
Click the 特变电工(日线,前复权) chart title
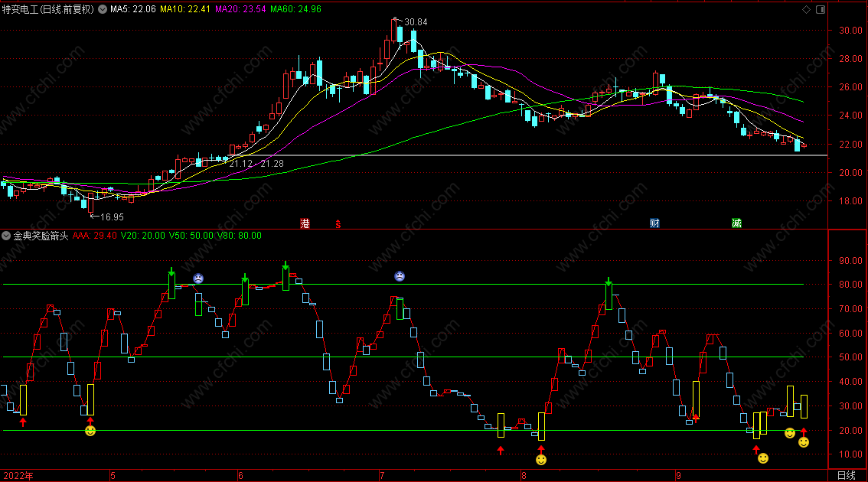click(48, 9)
